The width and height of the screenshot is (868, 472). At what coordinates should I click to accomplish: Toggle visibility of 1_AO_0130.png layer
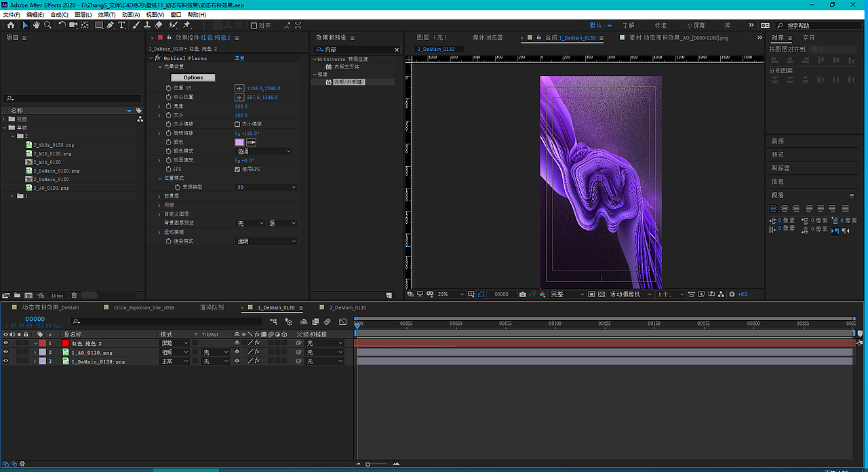point(5,353)
